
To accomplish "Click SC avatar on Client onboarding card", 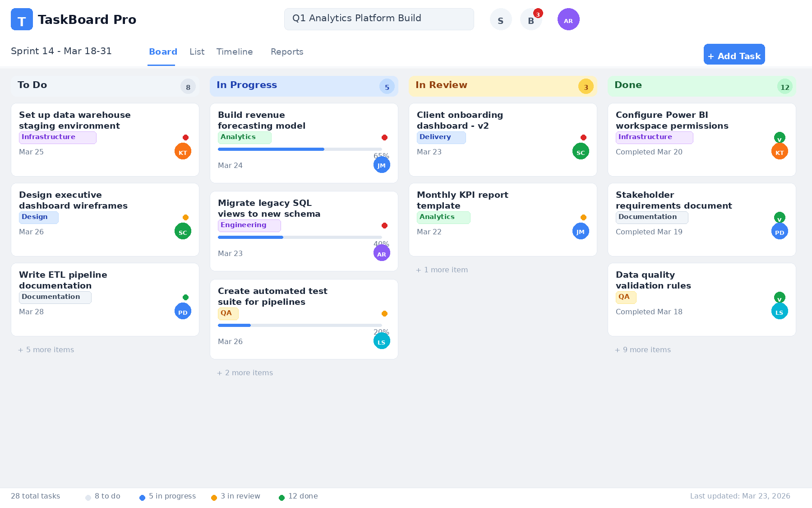I will (581, 151).
